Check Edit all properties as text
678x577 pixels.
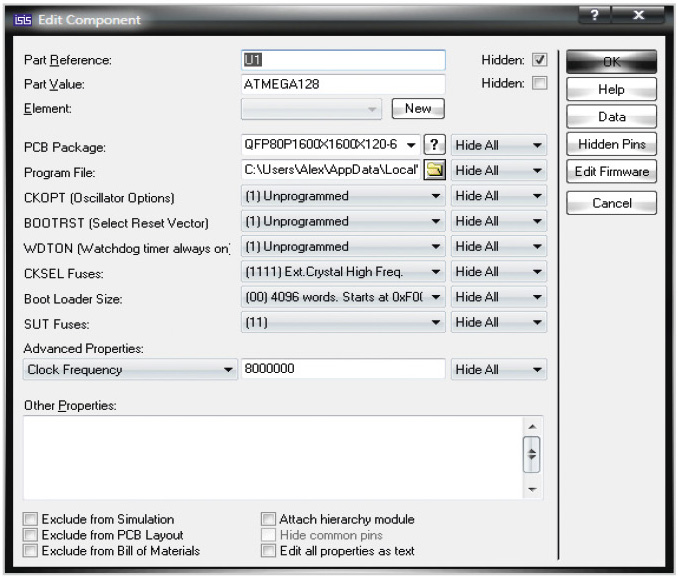[x=268, y=551]
